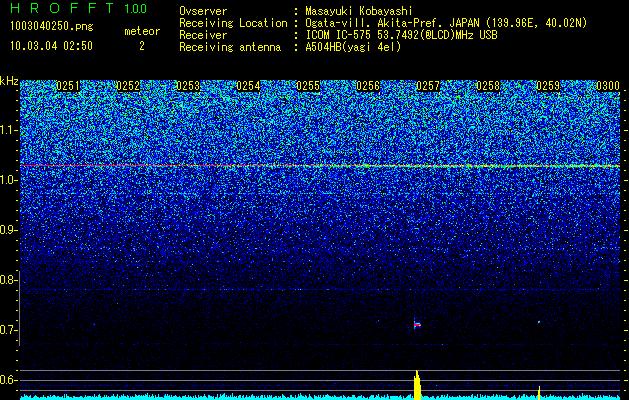
Task: Click the 0.9 kHz axis label
Action: pos(9,230)
